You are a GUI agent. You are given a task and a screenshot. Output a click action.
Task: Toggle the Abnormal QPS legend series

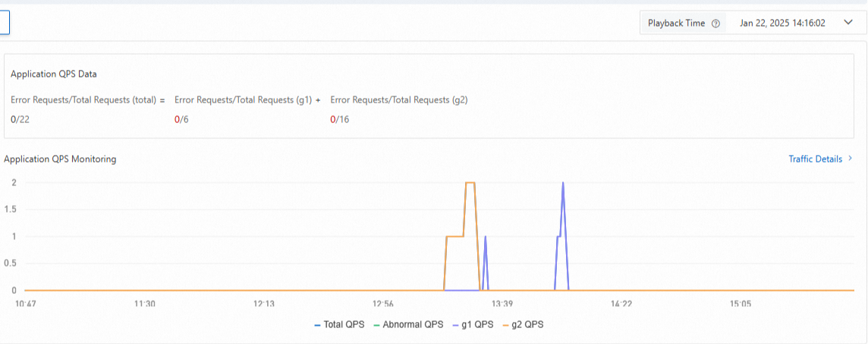(x=408, y=324)
